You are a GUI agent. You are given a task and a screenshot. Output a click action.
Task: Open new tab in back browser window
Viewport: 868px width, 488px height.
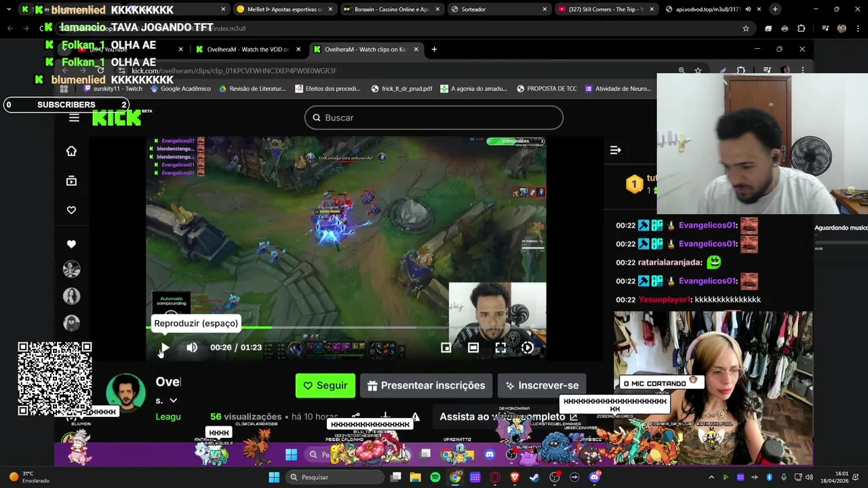tap(775, 9)
